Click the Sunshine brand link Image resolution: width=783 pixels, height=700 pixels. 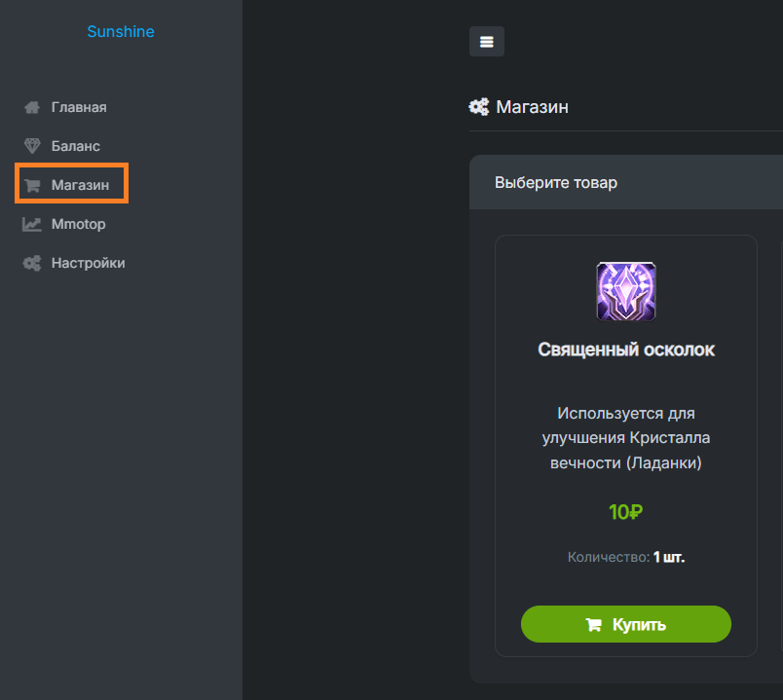(x=121, y=31)
